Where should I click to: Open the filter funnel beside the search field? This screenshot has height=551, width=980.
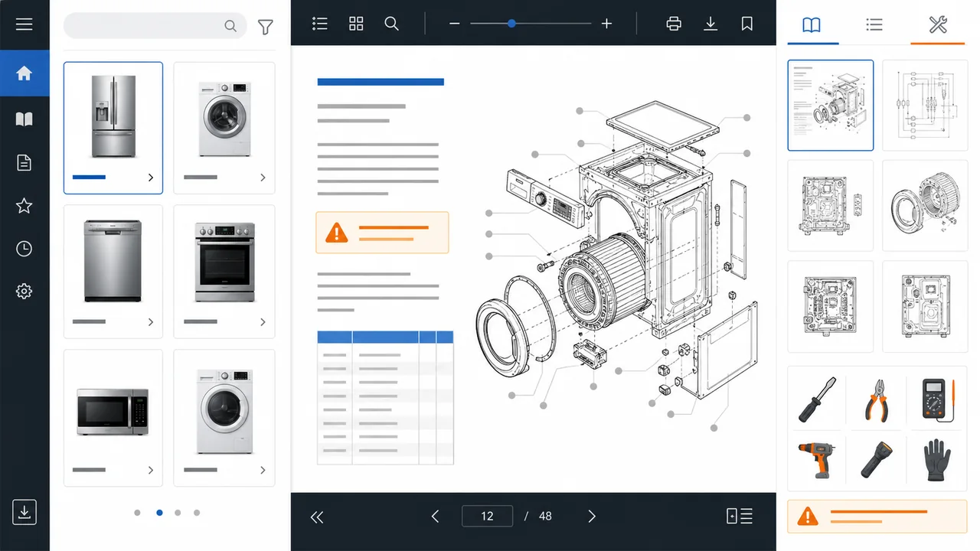(265, 27)
